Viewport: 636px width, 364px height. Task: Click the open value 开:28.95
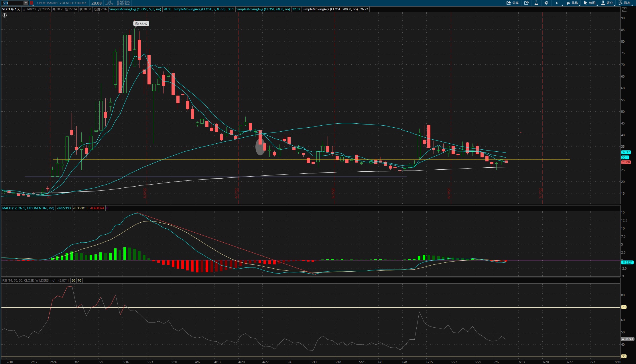44,9
